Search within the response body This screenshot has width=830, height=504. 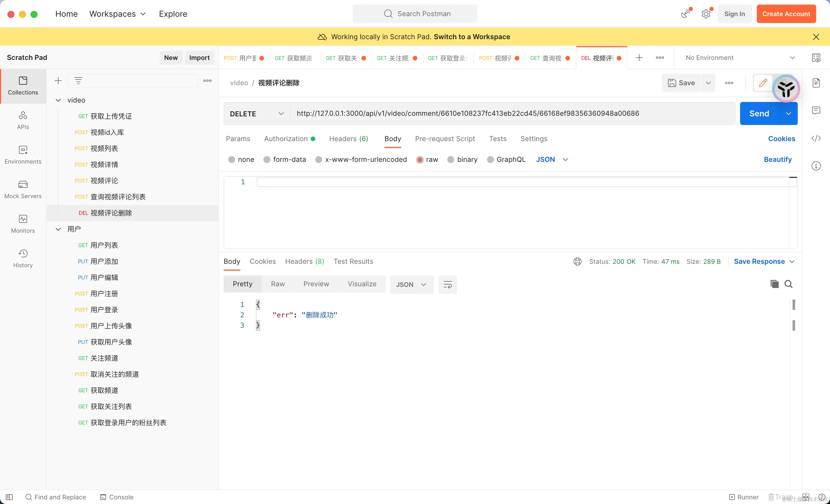pos(788,284)
